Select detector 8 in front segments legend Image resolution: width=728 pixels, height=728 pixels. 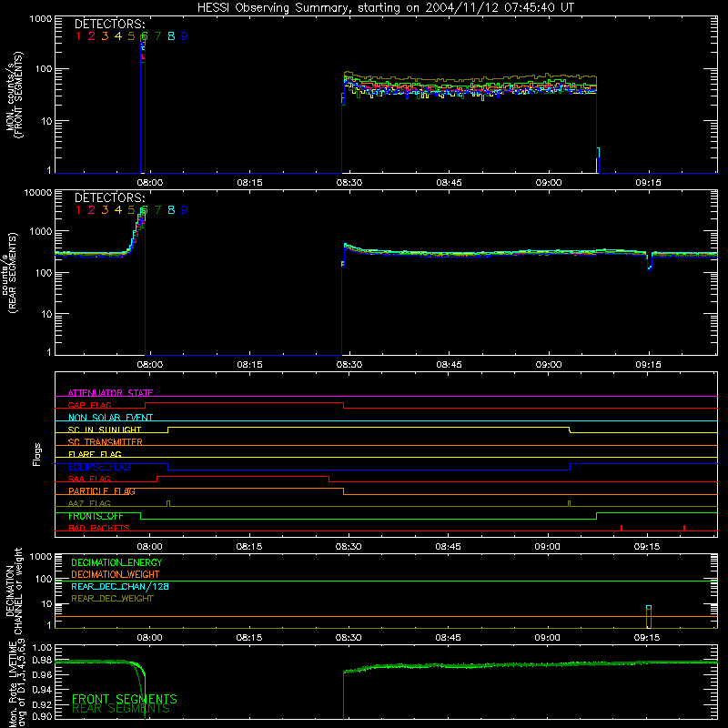171,36
